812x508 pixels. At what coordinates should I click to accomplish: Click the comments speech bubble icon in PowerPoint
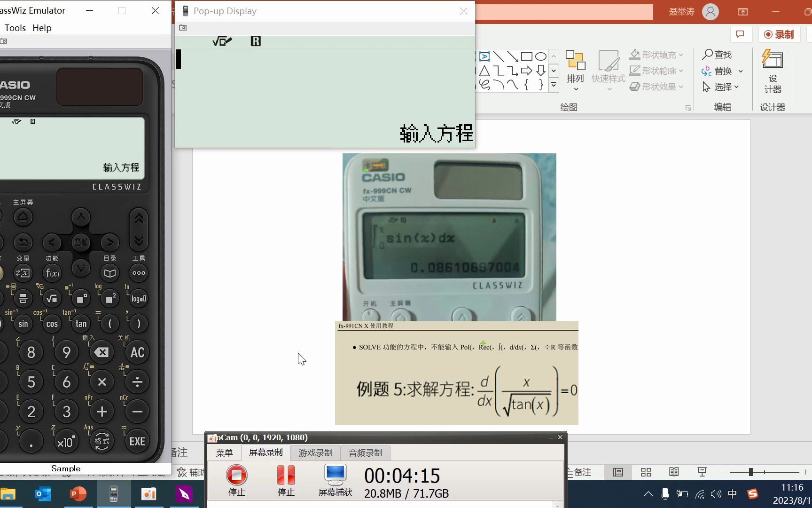point(741,34)
